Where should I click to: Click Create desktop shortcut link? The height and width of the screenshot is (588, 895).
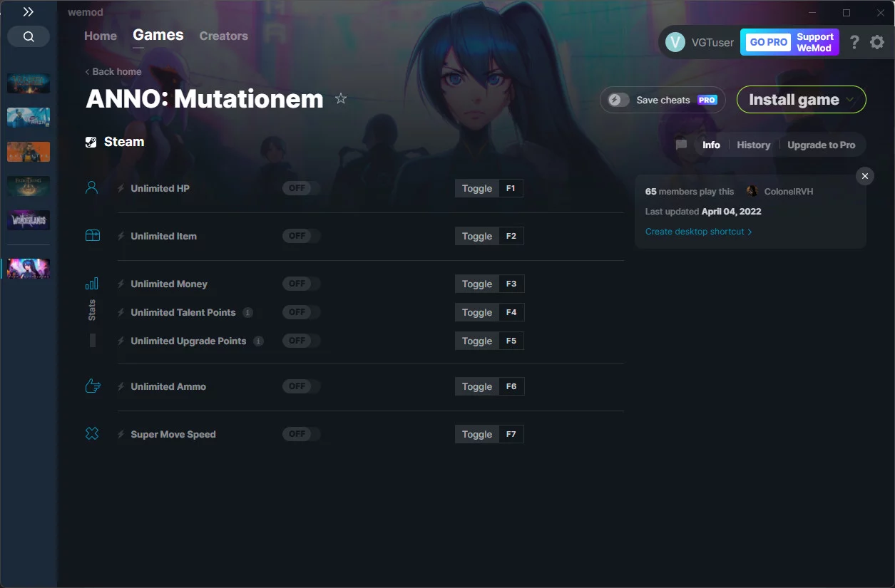click(698, 232)
